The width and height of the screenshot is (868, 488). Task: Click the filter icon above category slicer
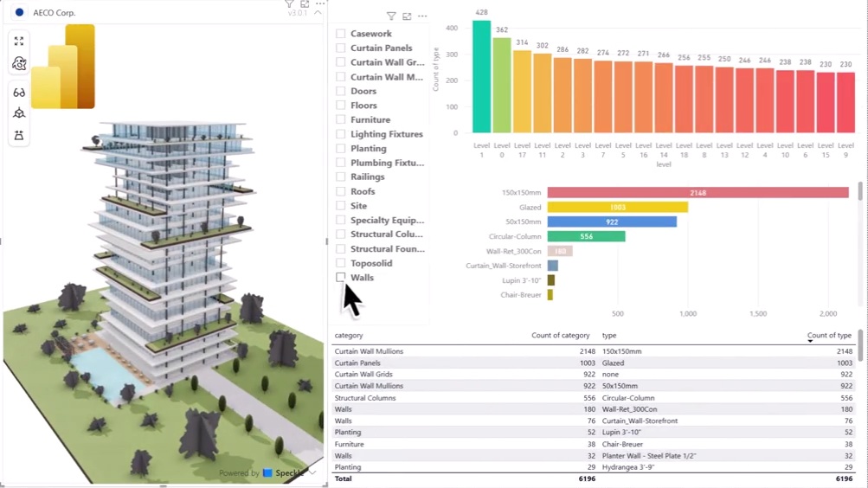[391, 16]
